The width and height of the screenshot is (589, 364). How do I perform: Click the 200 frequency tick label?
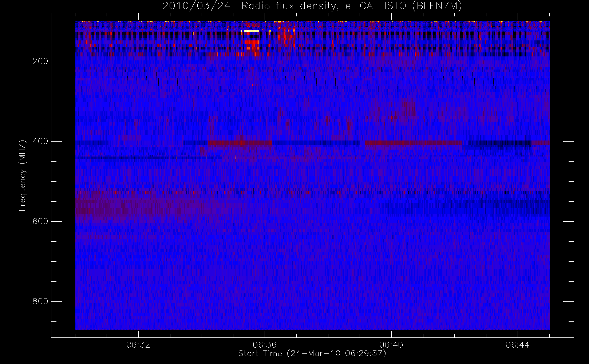40,61
